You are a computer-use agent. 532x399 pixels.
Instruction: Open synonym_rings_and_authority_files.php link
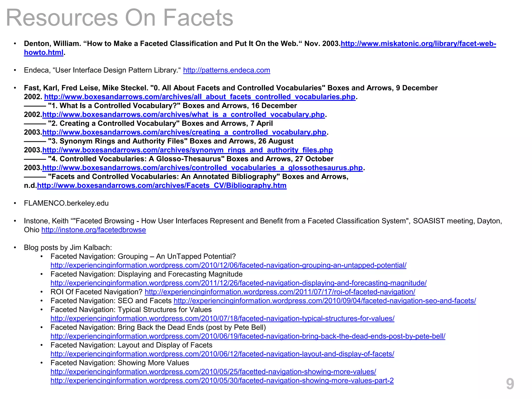(x=188, y=150)
